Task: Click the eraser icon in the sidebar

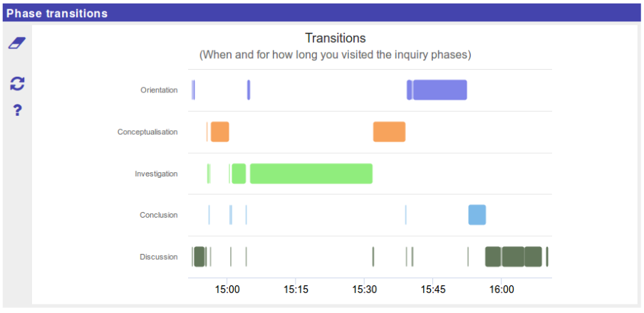Action: [x=17, y=43]
